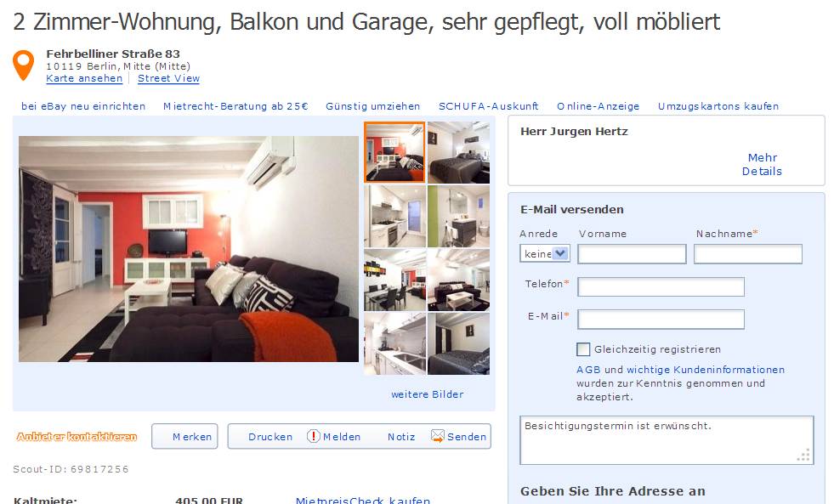834x504 pixels.
Task: Expand Mehr Details for Herr Jurgen Hertz
Action: click(762, 164)
